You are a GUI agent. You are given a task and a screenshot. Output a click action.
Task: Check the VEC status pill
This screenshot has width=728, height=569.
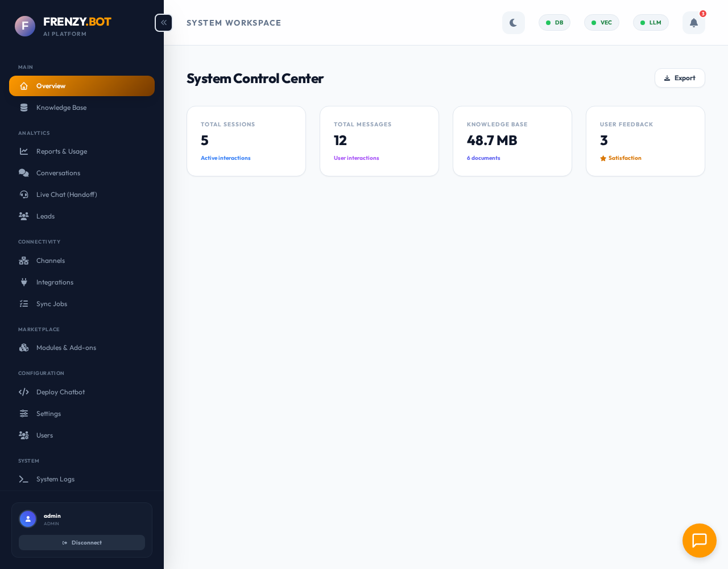tap(601, 23)
